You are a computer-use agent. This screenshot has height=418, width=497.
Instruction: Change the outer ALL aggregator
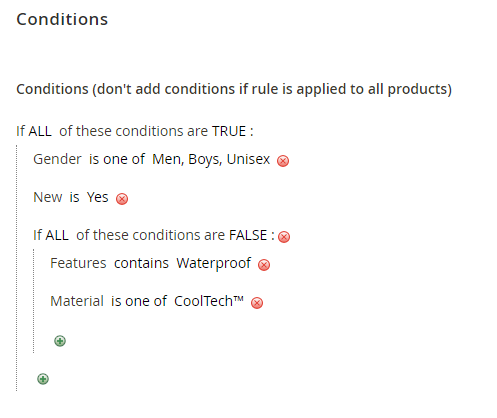[40, 131]
